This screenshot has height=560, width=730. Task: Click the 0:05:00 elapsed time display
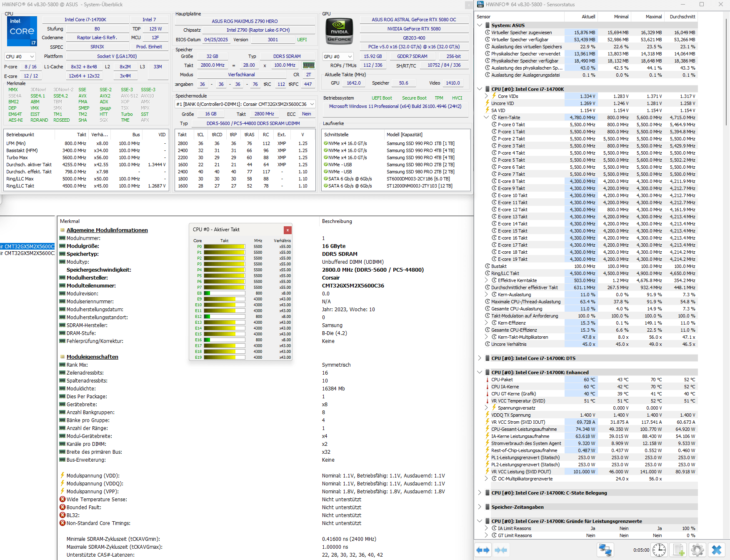[x=641, y=550]
